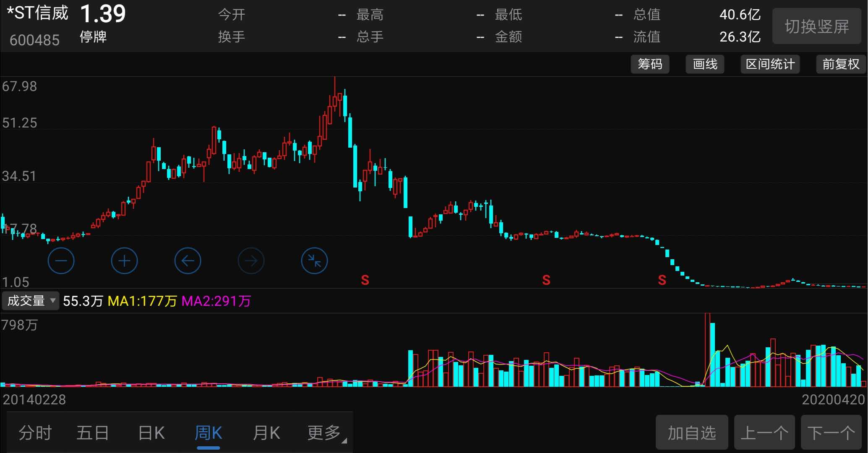The width and height of the screenshot is (868, 453).
Task: Tap the 换手 label
Action: 232,37
